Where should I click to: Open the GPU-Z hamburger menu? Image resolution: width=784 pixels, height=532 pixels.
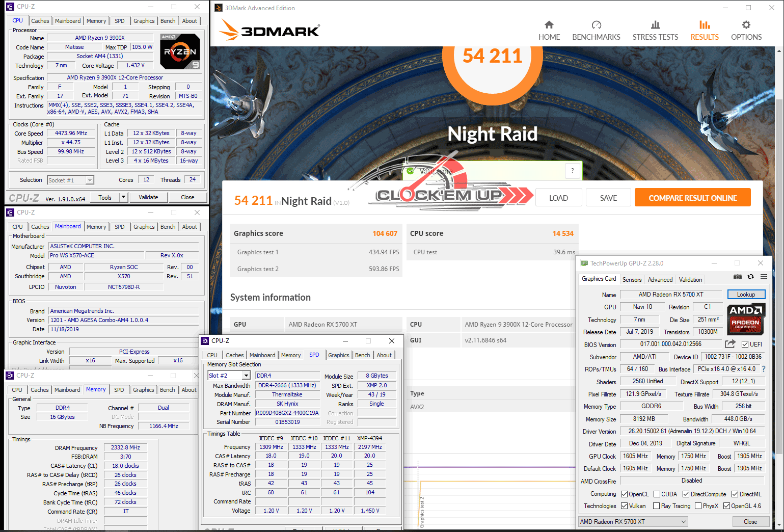point(764,277)
